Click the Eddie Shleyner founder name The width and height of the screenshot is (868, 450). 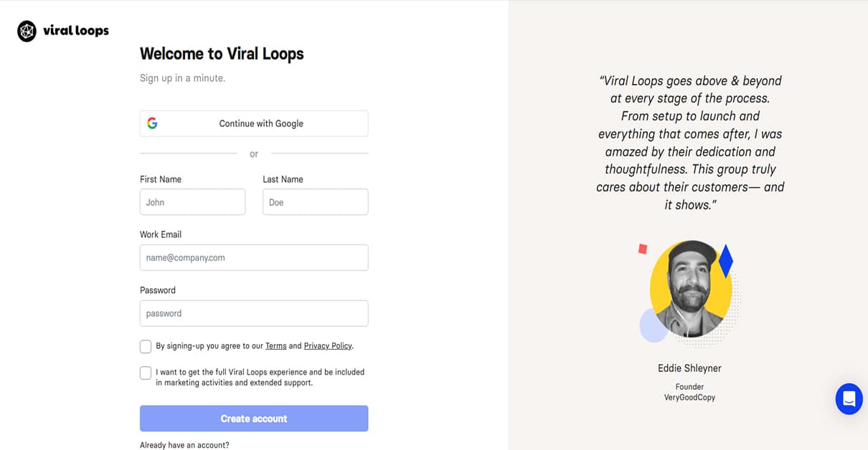pyautogui.click(x=689, y=368)
